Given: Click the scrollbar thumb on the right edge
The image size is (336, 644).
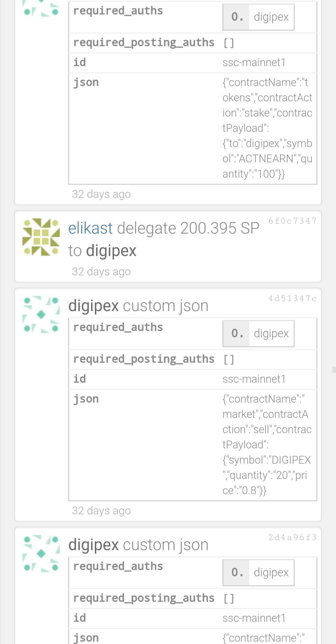Looking at the screenshot, I should pyautogui.click(x=334, y=369).
